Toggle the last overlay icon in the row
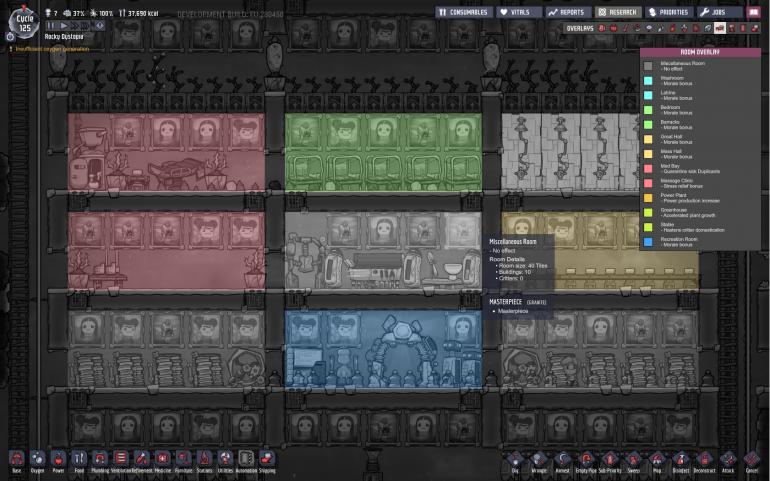This screenshot has height=481, width=770. [x=755, y=28]
